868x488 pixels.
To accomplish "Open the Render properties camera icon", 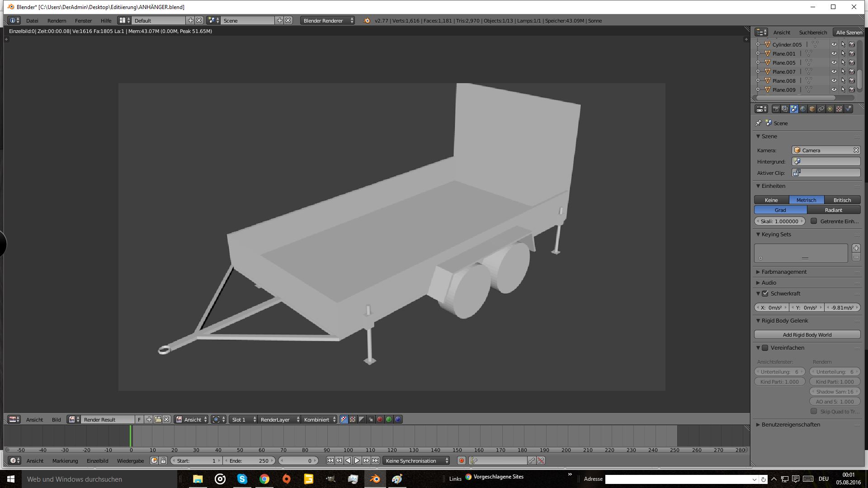I will pyautogui.click(x=776, y=109).
